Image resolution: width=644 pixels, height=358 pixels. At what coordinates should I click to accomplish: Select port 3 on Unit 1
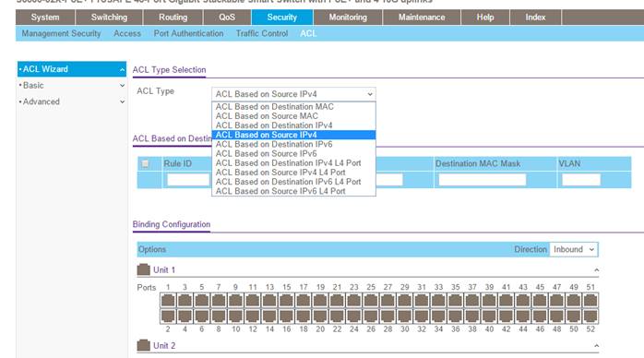pyautogui.click(x=185, y=301)
